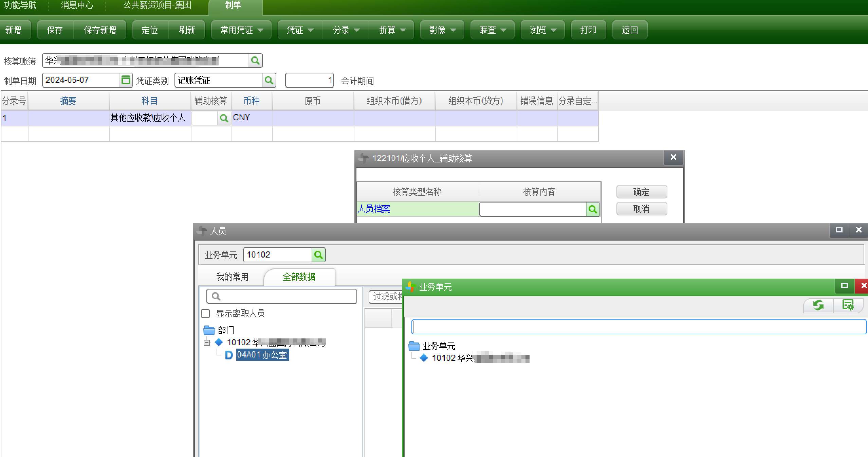Click 定位 button
868x457 pixels.
point(150,30)
